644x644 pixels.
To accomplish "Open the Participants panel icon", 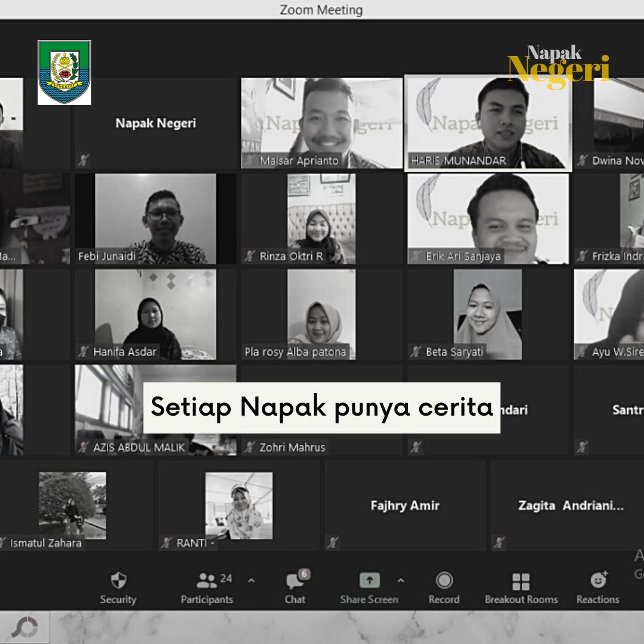I will 206,580.
